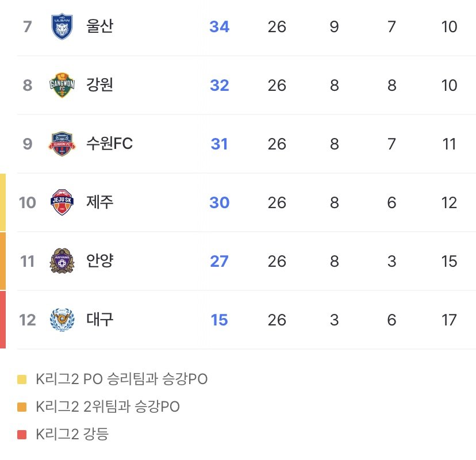Image resolution: width=476 pixels, height=460 pixels.
Task: Click Anyang's 15 losses value
Action: 449,261
